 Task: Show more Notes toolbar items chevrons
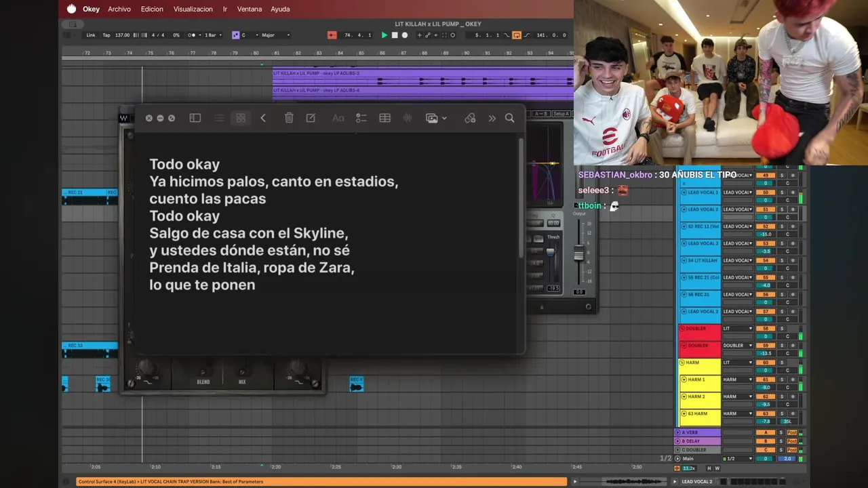(x=492, y=118)
